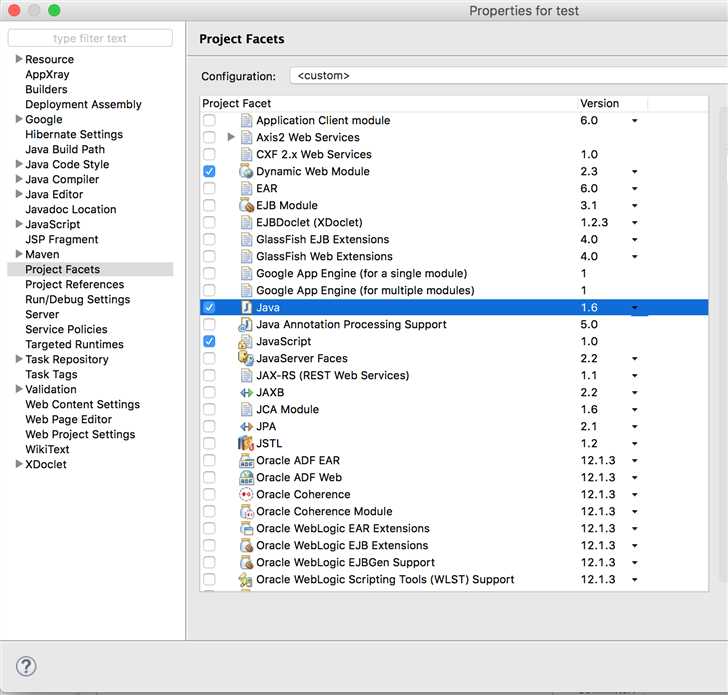The image size is (728, 695).
Task: Click the EJB Module facet icon
Action: coord(246,205)
